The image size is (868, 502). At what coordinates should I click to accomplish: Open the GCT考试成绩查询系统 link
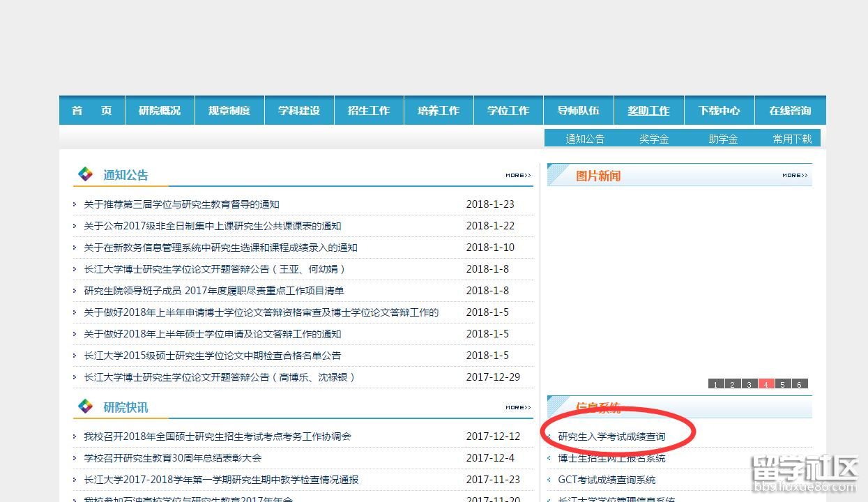click(x=607, y=480)
